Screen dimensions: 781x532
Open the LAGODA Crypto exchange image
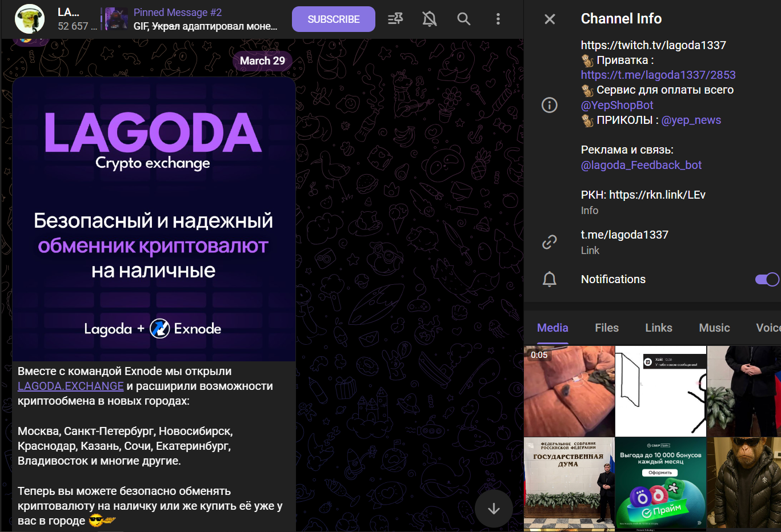coord(154,219)
